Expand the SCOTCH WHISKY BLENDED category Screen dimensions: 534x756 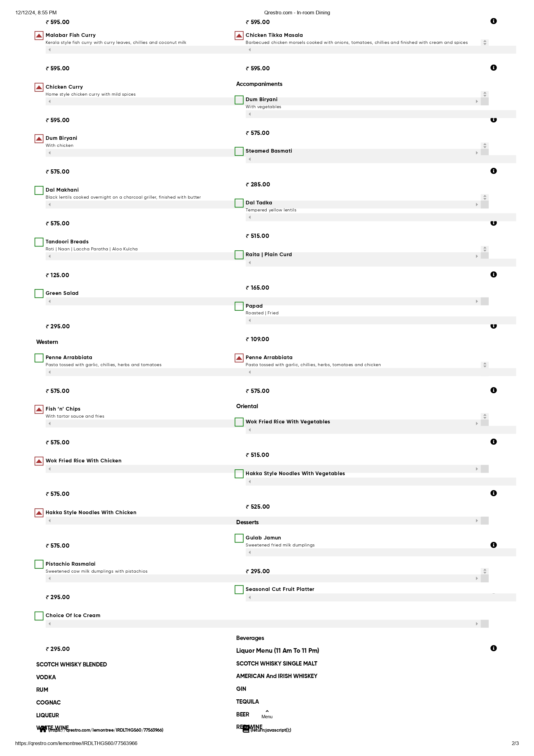(72, 664)
